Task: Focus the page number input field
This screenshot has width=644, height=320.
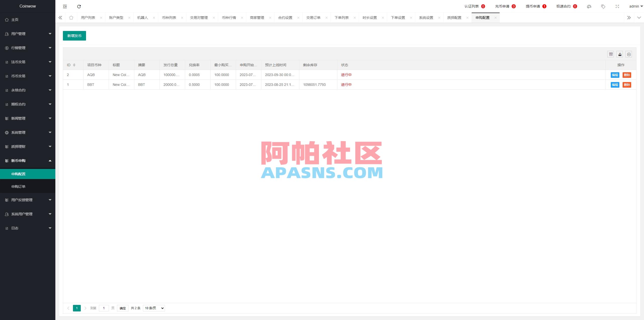Action: point(104,308)
